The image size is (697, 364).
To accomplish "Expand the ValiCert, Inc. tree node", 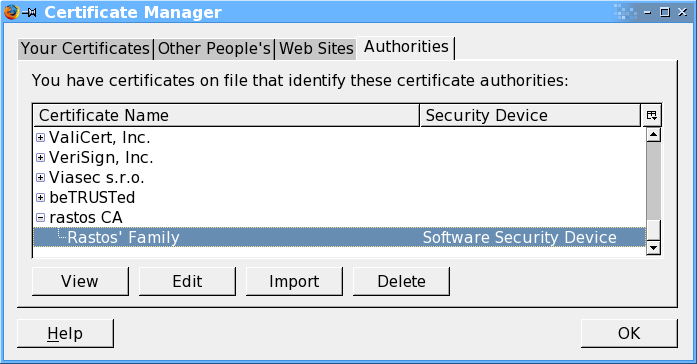I will (40, 138).
